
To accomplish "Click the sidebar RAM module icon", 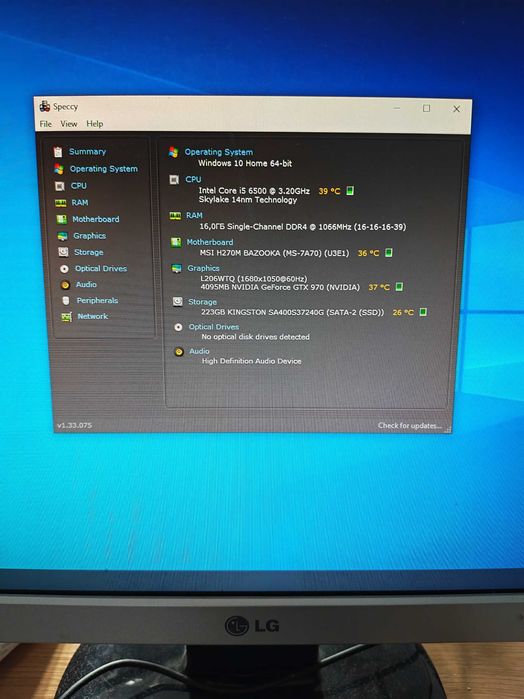I will pyautogui.click(x=61, y=203).
